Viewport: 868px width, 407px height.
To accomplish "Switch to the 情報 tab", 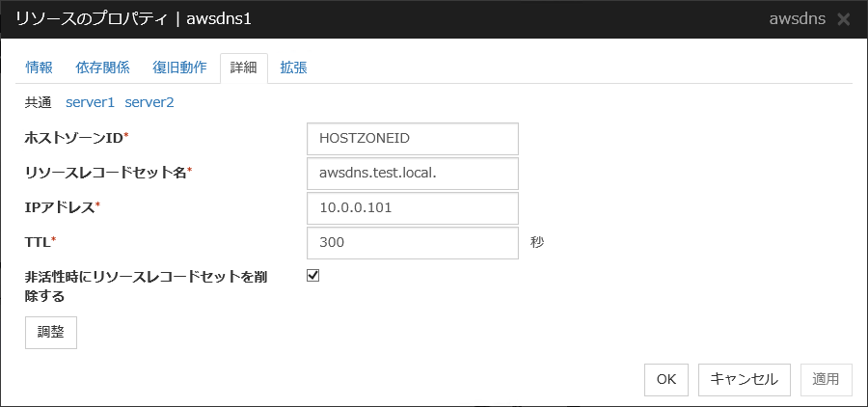I will [x=40, y=68].
